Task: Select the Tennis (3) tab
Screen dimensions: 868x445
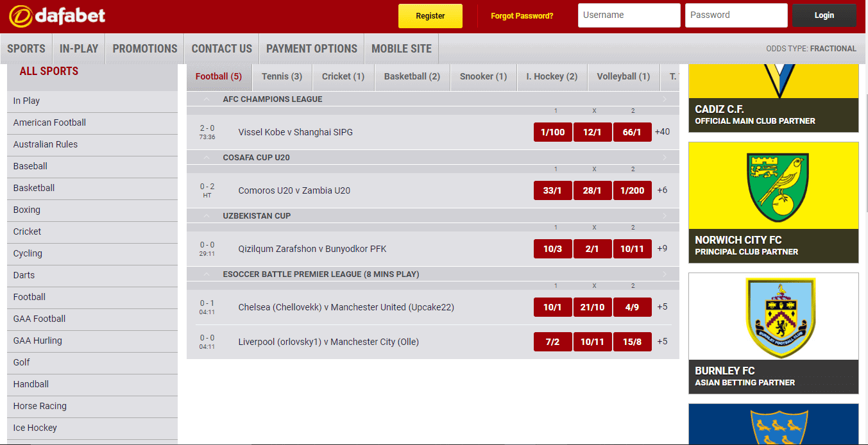Action: pyautogui.click(x=282, y=76)
